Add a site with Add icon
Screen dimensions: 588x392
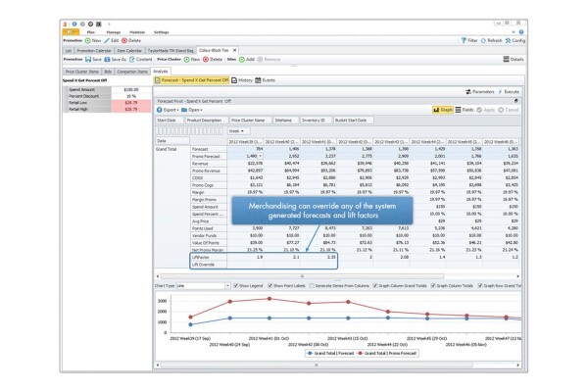tap(242, 59)
